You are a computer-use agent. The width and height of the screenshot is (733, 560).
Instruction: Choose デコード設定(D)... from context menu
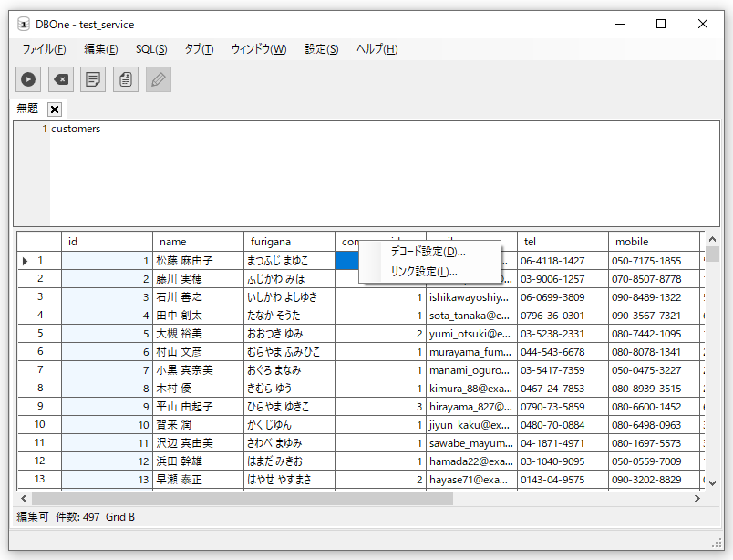click(428, 252)
